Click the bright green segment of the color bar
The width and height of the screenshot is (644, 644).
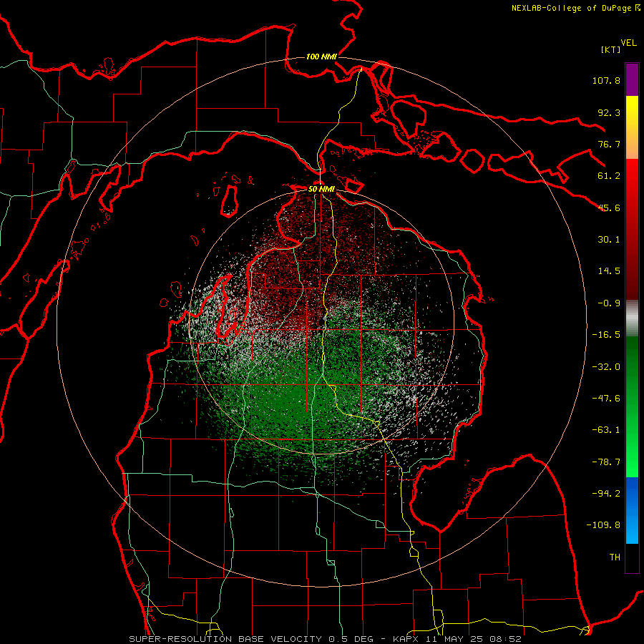point(632,406)
